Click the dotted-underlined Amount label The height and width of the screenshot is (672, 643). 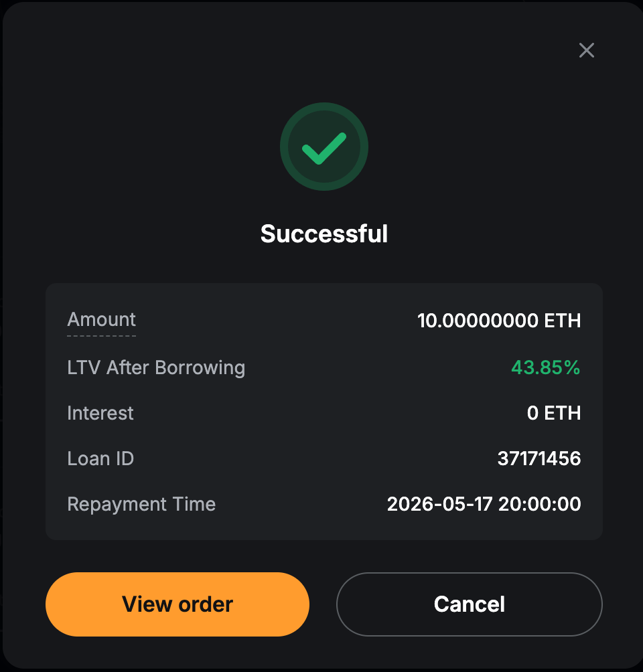click(102, 320)
